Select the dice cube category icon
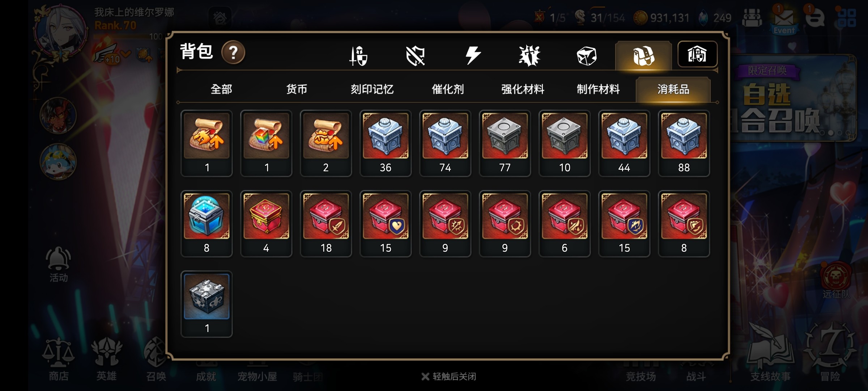Image resolution: width=868 pixels, height=391 pixels. tap(586, 56)
